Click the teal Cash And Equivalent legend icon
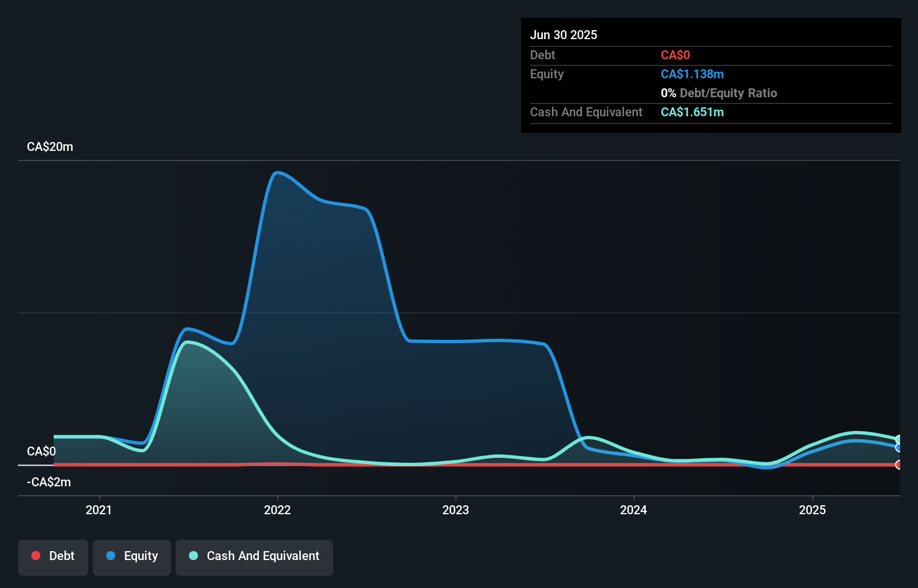This screenshot has height=588, width=918. coord(192,556)
